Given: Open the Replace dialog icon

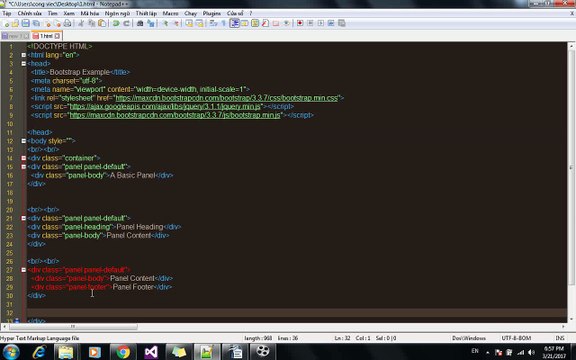Looking at the screenshot, I should pos(151,24).
